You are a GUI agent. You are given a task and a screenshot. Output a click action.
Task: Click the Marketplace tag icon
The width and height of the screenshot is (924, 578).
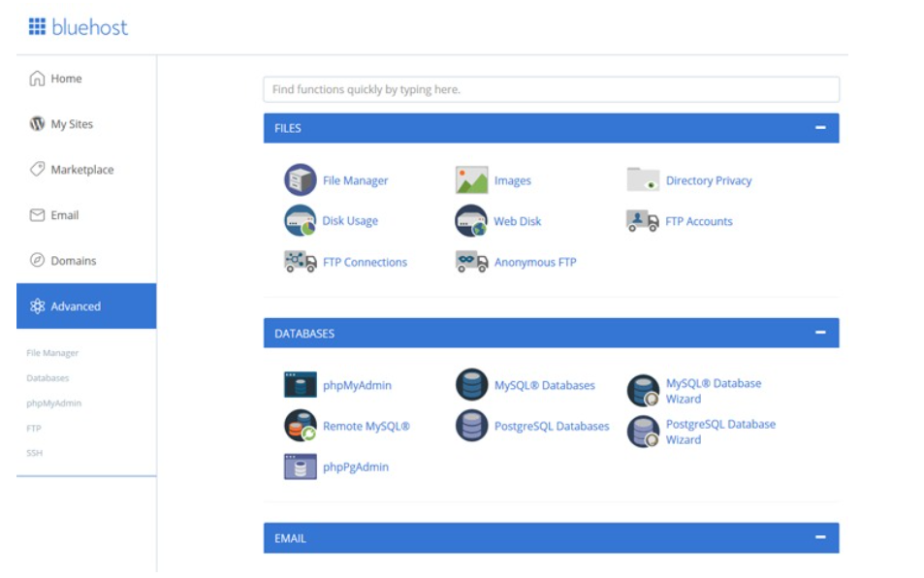click(37, 169)
